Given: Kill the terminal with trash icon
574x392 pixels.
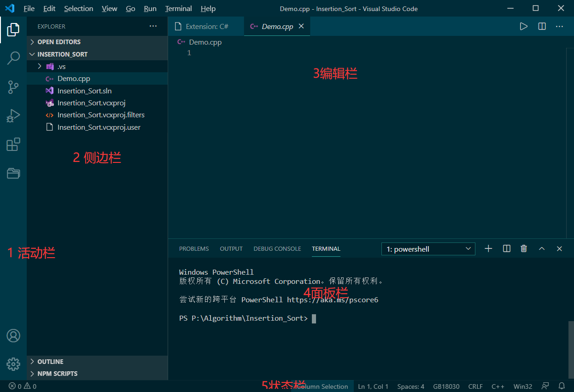Looking at the screenshot, I should 524,248.
